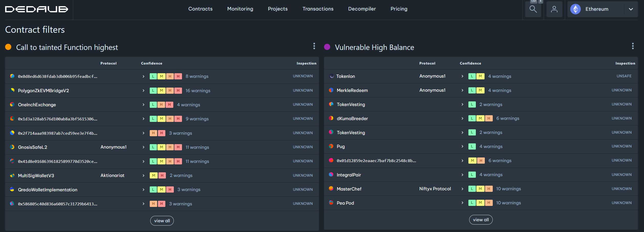
Task: Click view all under Call to tainted Function
Action: (162, 221)
